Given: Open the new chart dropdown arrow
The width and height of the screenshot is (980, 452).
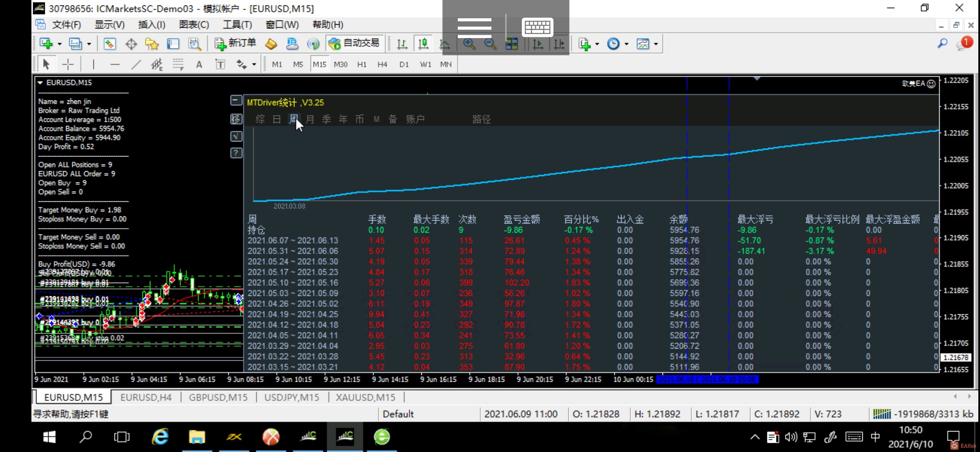Looking at the screenshot, I should [59, 44].
